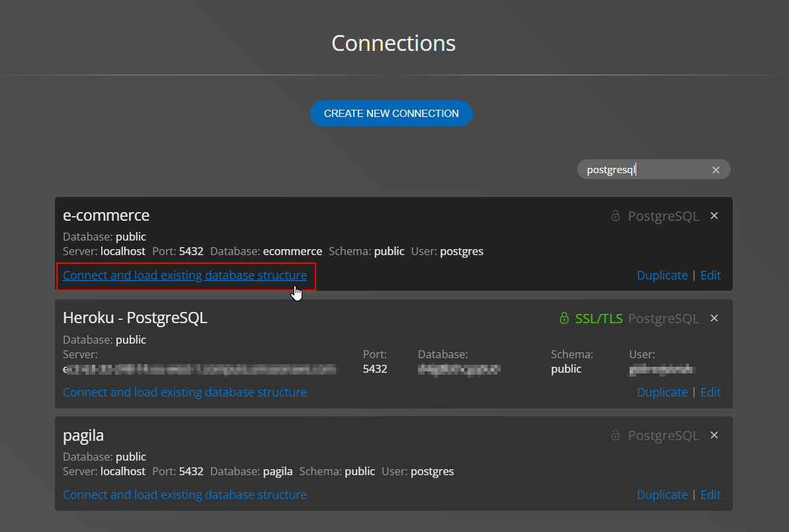Clear the postgresql search filter
The height and width of the screenshot is (532, 789).
(x=716, y=170)
